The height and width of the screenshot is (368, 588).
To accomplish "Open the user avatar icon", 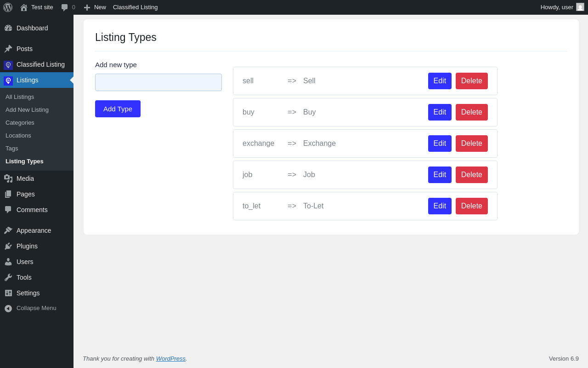I will [x=580, y=7].
